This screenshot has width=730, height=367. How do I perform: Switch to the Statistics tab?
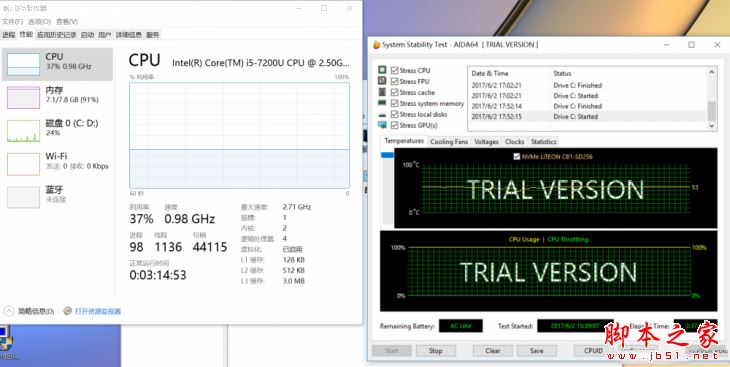tap(543, 142)
